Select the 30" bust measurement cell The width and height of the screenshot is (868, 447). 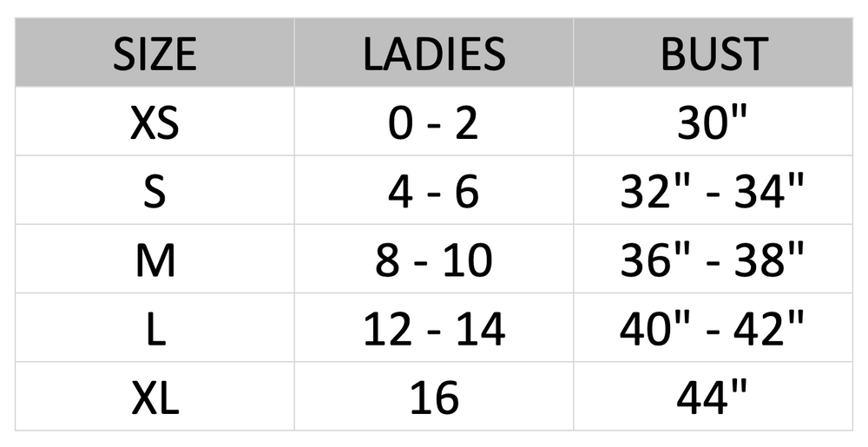pos(713,122)
